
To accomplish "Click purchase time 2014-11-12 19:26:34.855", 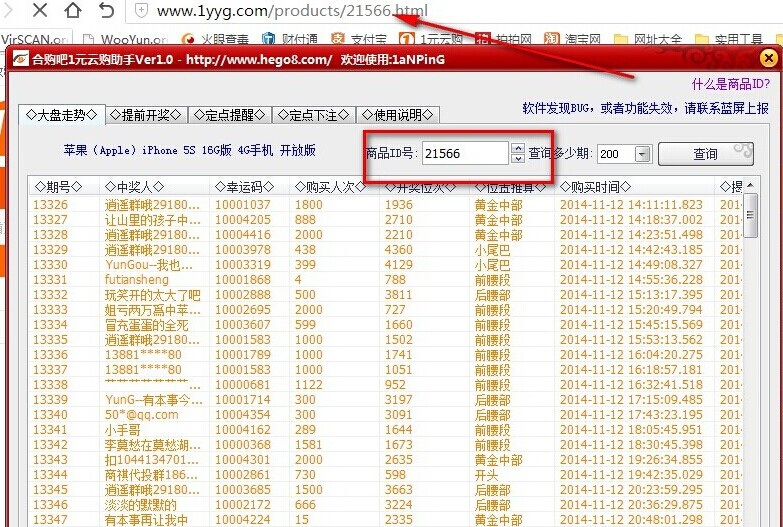I will (631, 460).
